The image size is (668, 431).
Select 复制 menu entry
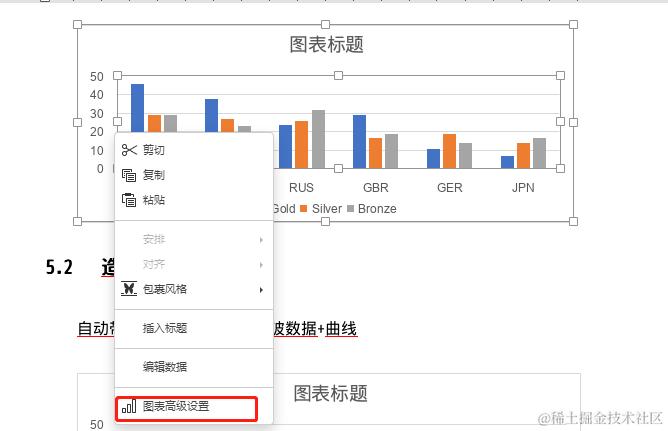pyautogui.click(x=194, y=175)
